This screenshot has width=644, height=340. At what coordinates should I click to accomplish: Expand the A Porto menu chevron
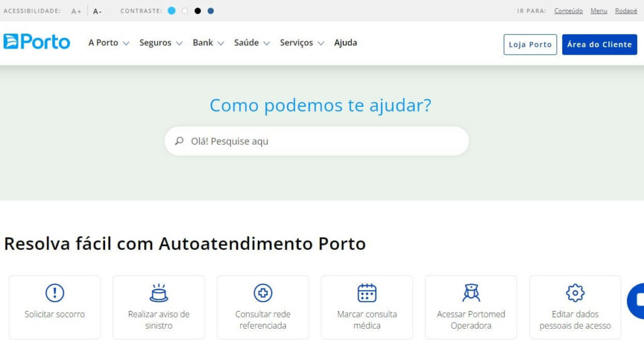(x=126, y=43)
